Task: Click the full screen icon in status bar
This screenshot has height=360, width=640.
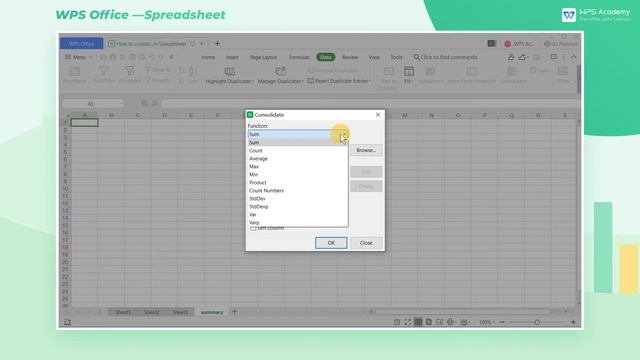Action: [x=407, y=322]
